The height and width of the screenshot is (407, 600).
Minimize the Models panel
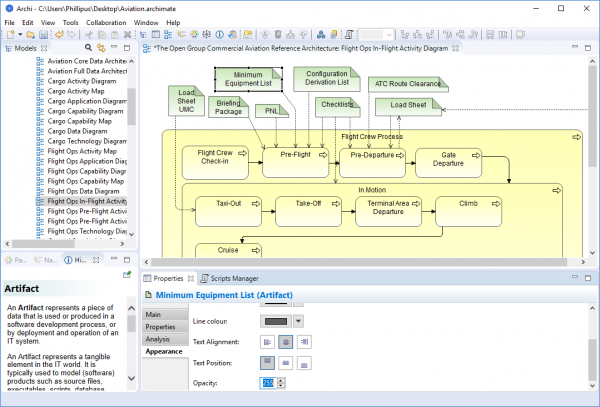click(114, 47)
